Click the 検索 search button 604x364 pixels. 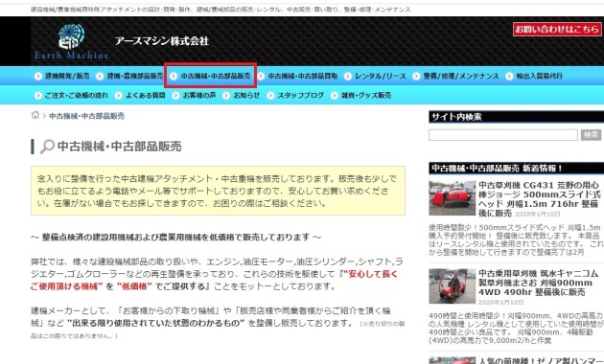[x=591, y=135]
